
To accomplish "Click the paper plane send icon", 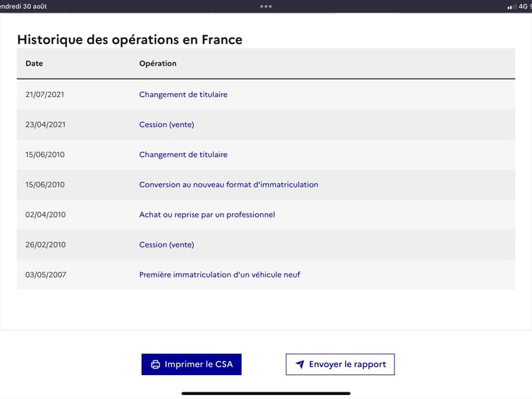I will pyautogui.click(x=300, y=364).
